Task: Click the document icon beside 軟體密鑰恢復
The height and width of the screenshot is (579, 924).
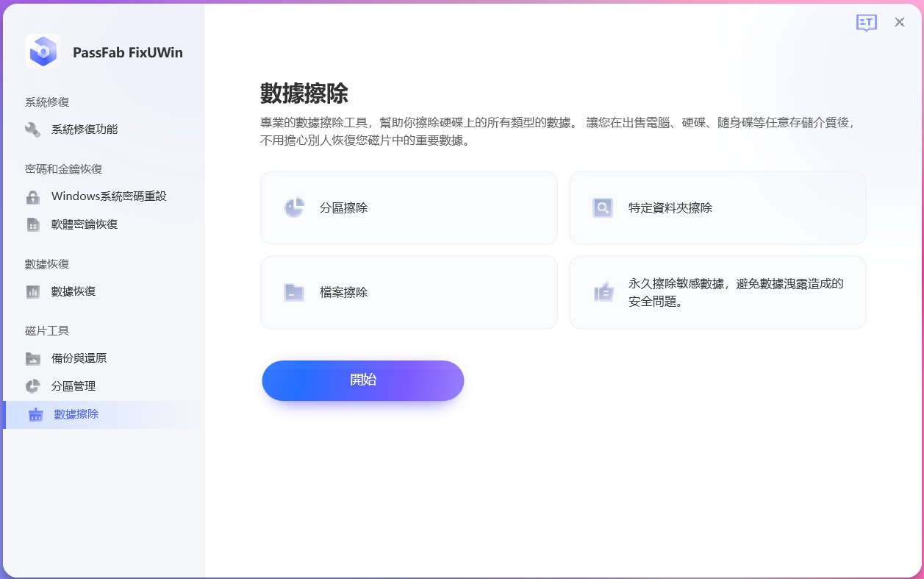Action: (x=33, y=224)
